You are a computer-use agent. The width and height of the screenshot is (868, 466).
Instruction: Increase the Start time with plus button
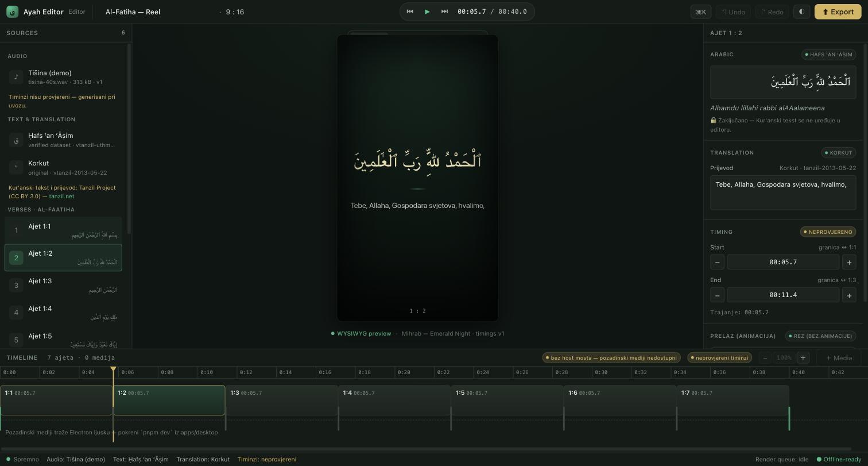849,262
